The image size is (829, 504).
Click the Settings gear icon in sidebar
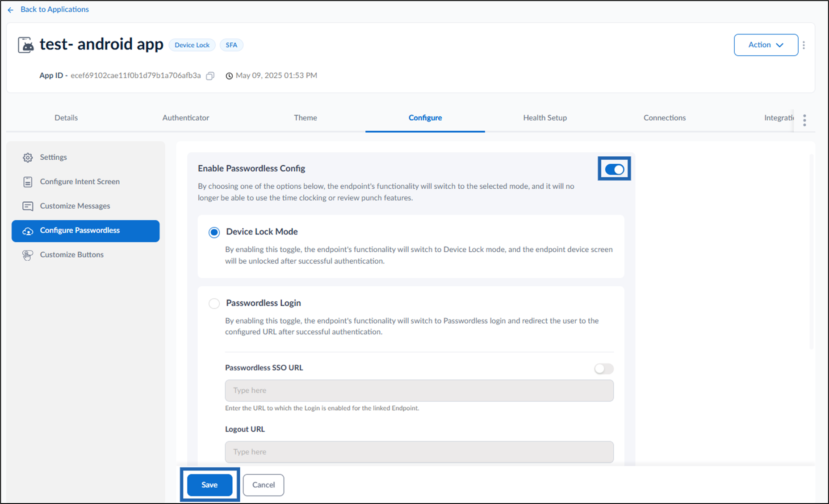click(x=28, y=158)
